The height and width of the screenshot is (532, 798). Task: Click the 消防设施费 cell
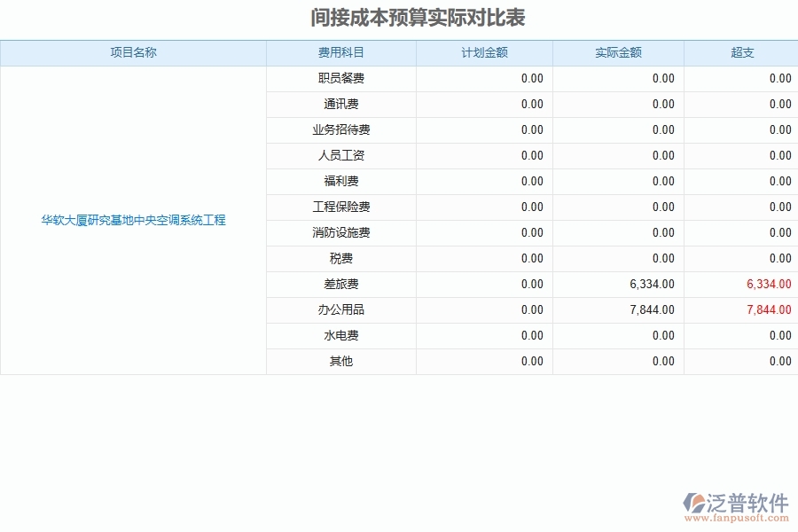click(341, 232)
